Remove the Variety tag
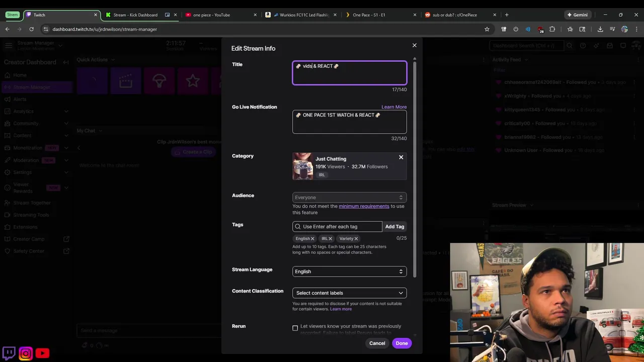Image resolution: width=644 pixels, height=362 pixels. (356, 239)
